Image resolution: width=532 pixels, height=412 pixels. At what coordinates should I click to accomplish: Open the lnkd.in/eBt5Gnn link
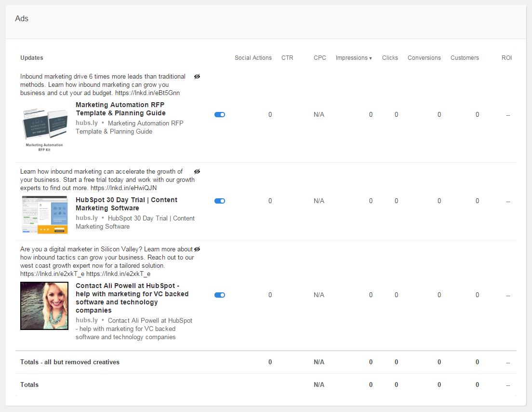coord(147,93)
